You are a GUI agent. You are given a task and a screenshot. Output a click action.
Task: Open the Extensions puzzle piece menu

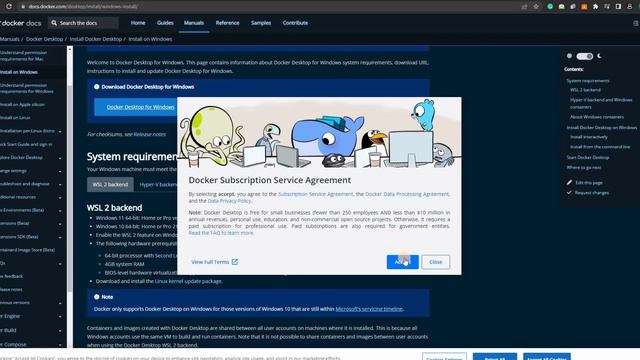[596, 7]
